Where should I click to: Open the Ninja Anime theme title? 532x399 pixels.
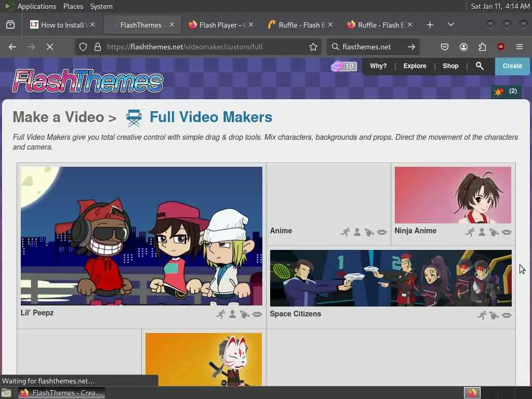coord(415,231)
